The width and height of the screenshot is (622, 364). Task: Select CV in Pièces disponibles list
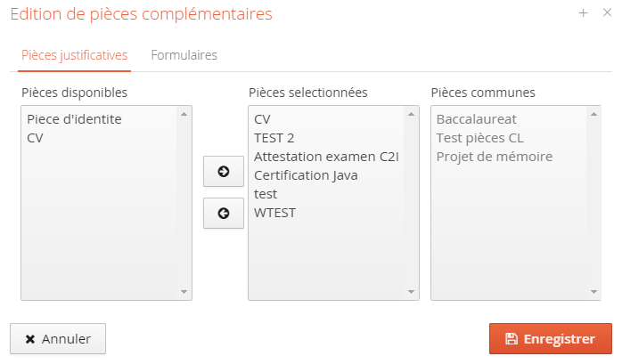click(36, 138)
